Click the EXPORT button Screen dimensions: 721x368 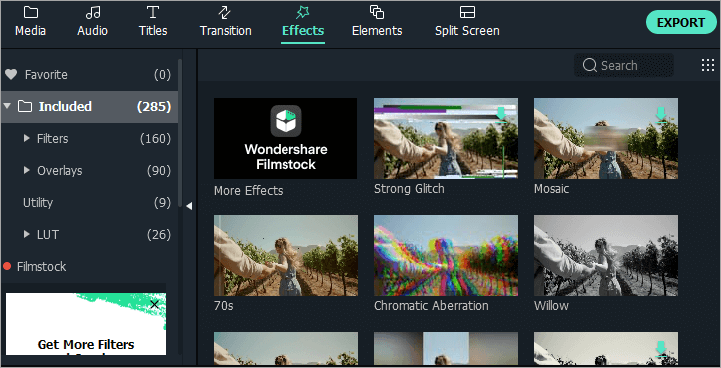[681, 22]
